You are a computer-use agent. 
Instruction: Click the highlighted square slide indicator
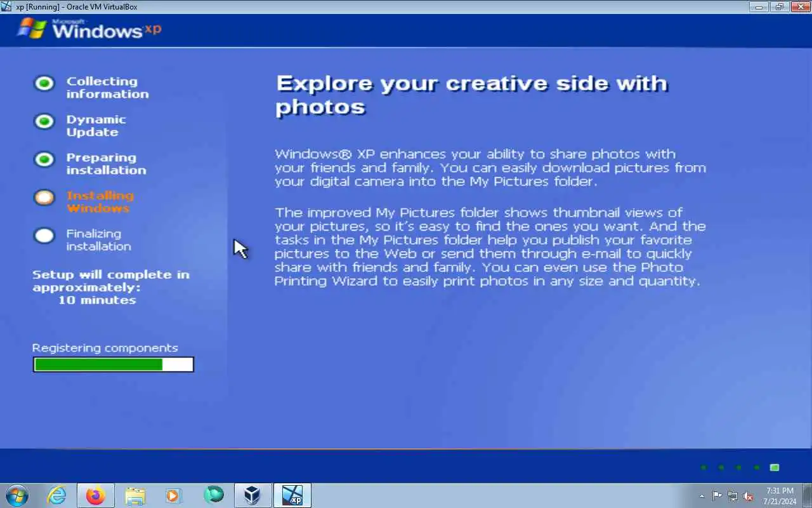coord(775,467)
